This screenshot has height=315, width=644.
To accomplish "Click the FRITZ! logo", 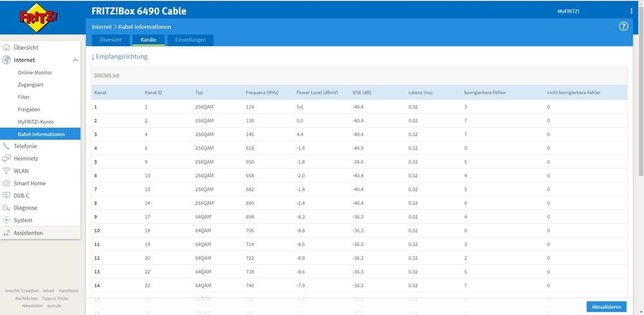I will pyautogui.click(x=38, y=17).
